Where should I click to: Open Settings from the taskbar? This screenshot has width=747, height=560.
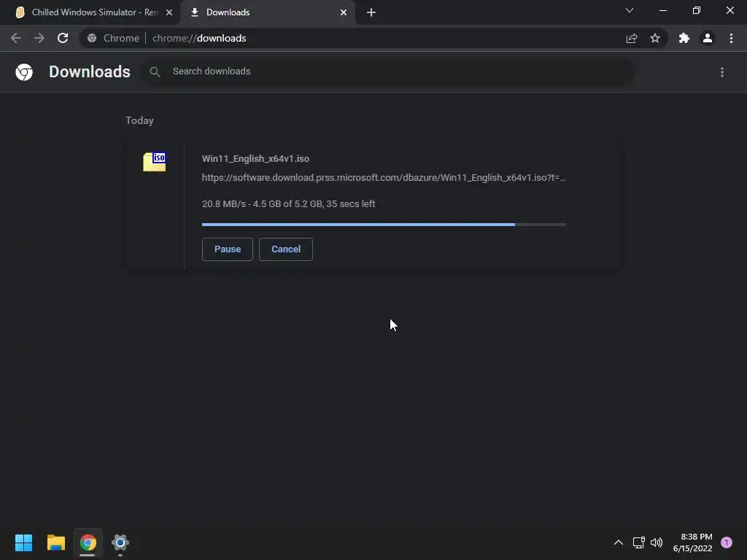point(120,542)
